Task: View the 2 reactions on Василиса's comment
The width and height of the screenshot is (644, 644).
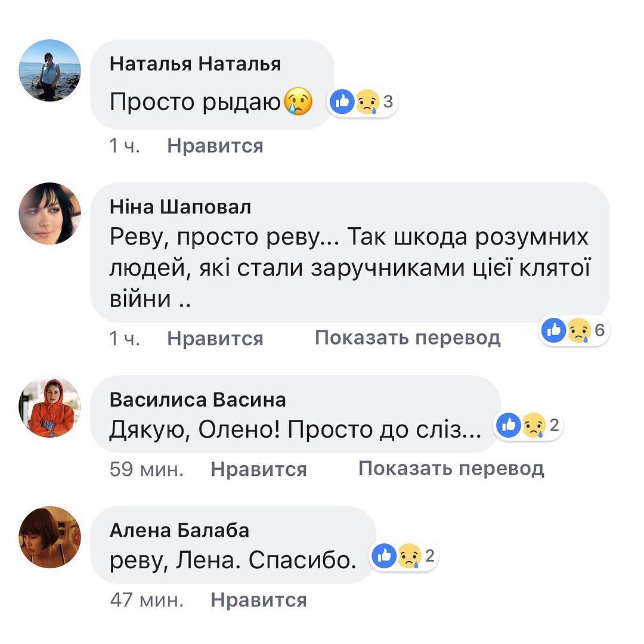Action: (528, 426)
